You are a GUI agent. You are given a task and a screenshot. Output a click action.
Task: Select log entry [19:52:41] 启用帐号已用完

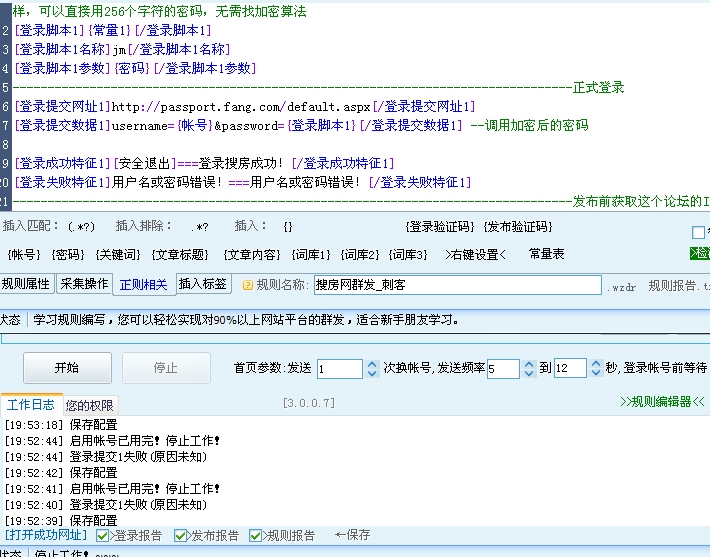112,489
